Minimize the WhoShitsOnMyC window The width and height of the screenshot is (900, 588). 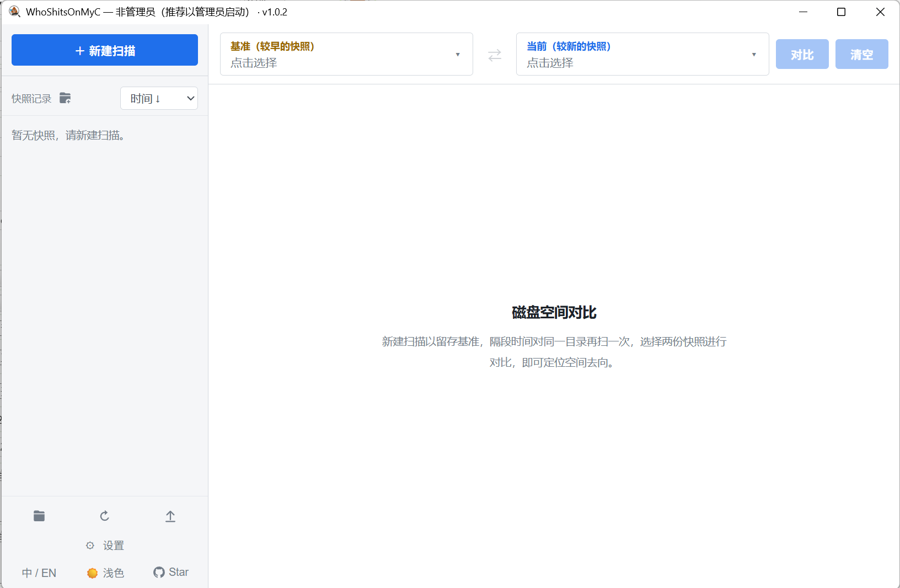coord(803,12)
